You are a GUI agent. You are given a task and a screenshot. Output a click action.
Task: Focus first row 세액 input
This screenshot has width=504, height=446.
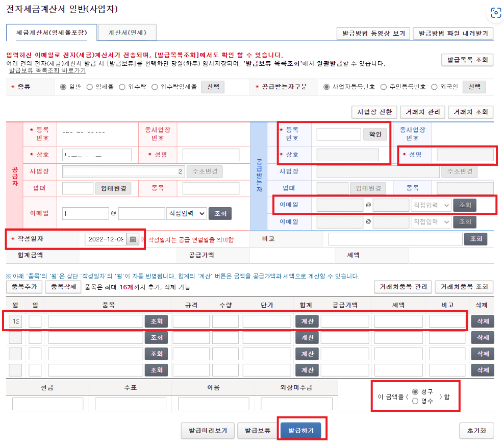398,321
